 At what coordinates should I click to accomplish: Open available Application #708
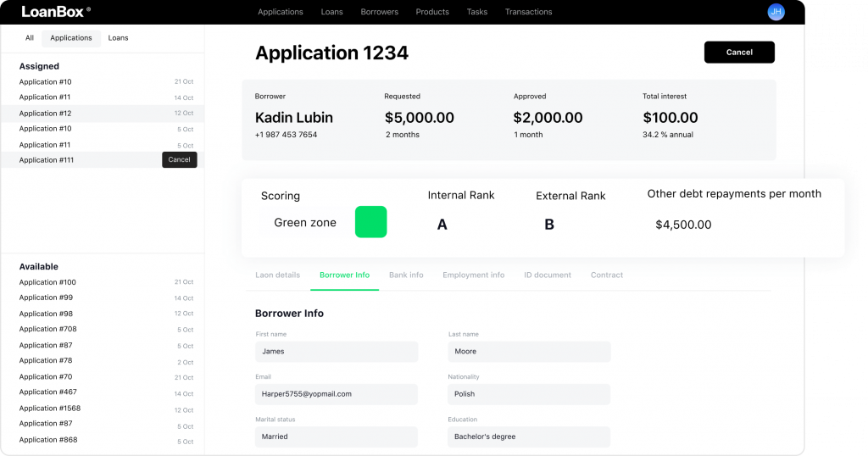click(x=103, y=329)
